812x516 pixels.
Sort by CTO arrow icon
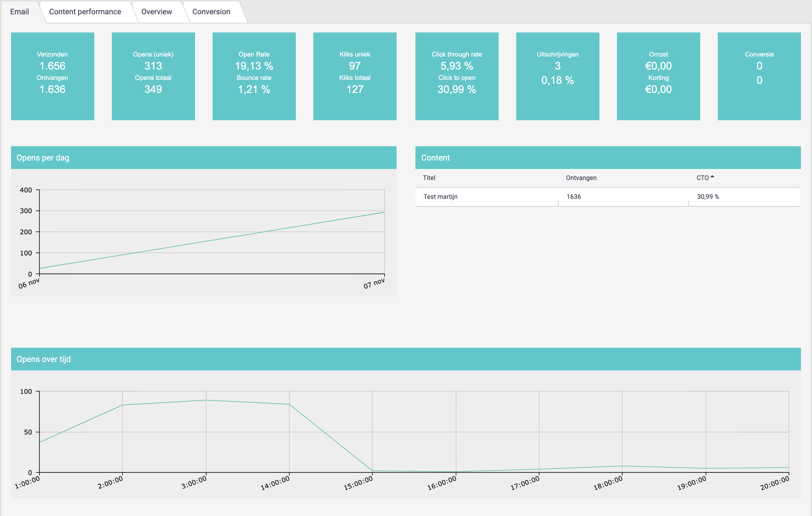point(712,176)
